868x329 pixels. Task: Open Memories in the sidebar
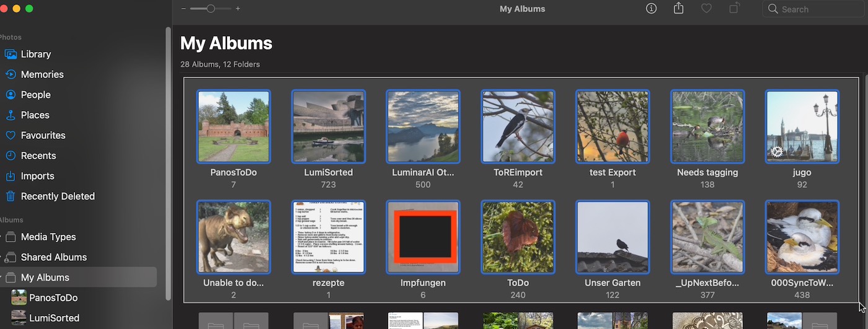click(x=42, y=74)
